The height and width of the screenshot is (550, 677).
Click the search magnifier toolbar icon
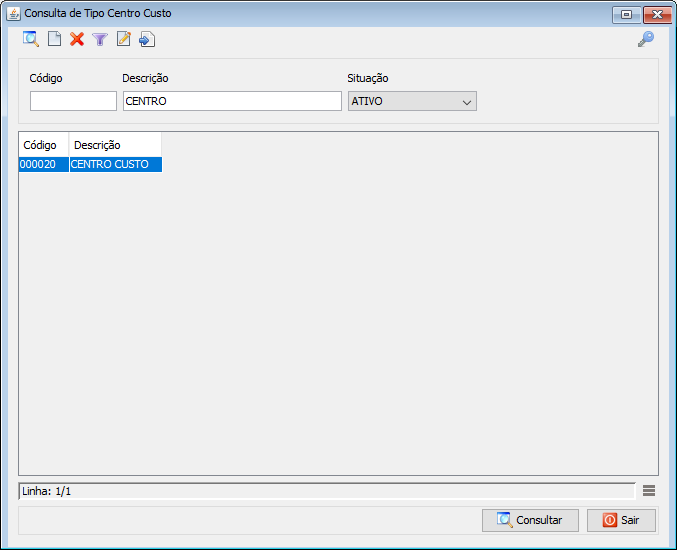31,39
